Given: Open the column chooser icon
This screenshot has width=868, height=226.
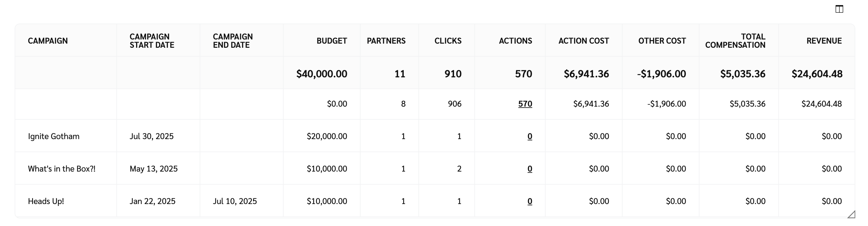Looking at the screenshot, I should point(839,9).
